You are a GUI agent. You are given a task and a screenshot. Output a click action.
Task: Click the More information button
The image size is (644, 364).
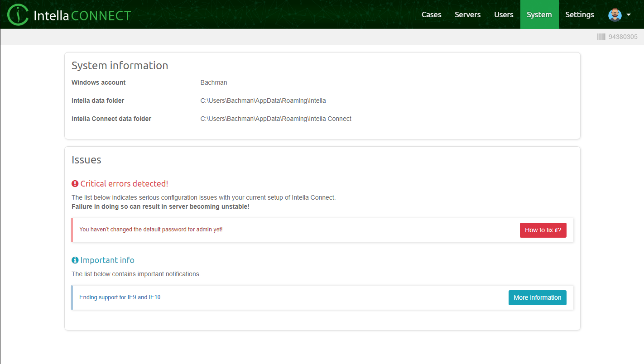pos(537,297)
